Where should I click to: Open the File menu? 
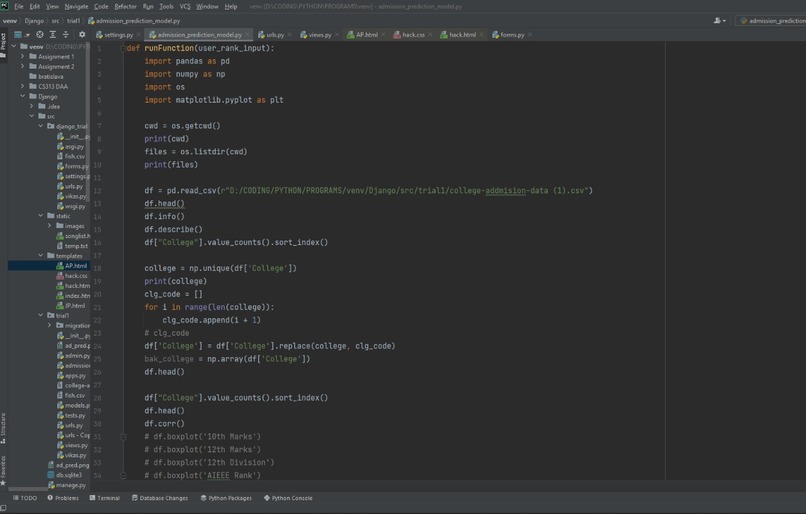[x=19, y=7]
